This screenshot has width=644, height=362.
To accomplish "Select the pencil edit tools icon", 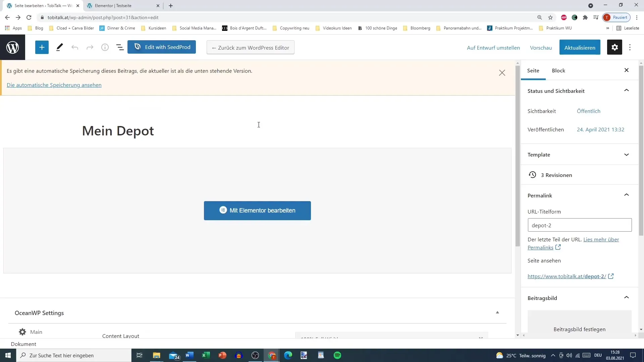I will 59,47.
